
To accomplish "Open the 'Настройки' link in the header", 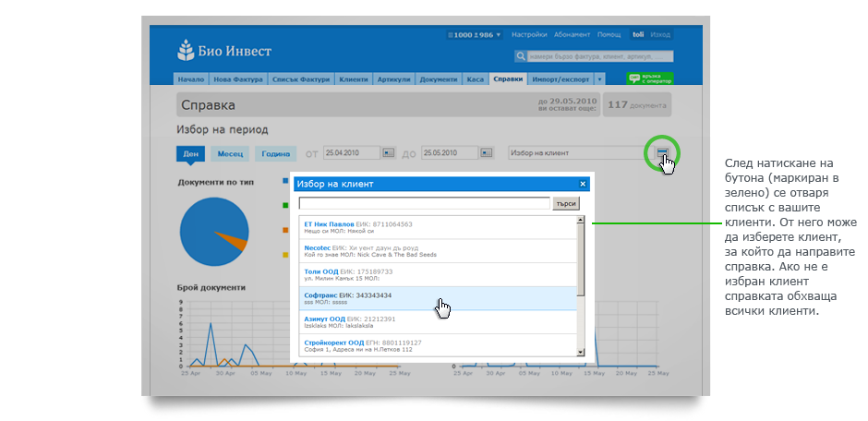I will click(529, 34).
